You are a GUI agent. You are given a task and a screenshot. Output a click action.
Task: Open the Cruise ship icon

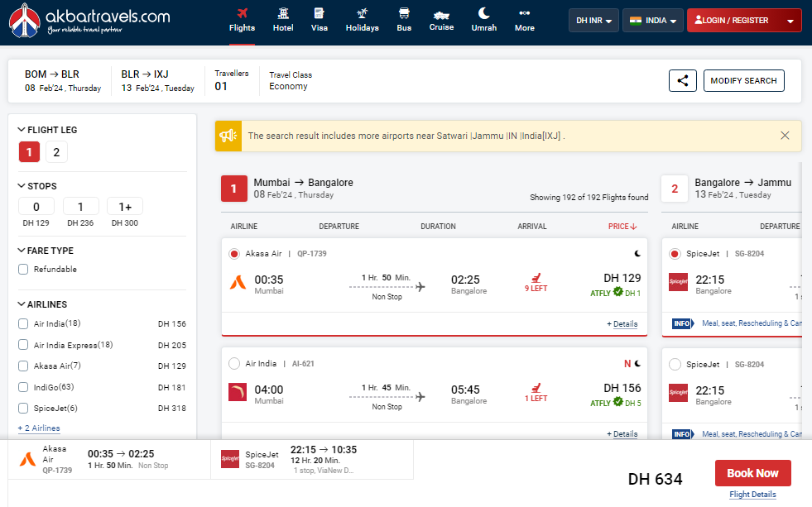[x=441, y=15]
